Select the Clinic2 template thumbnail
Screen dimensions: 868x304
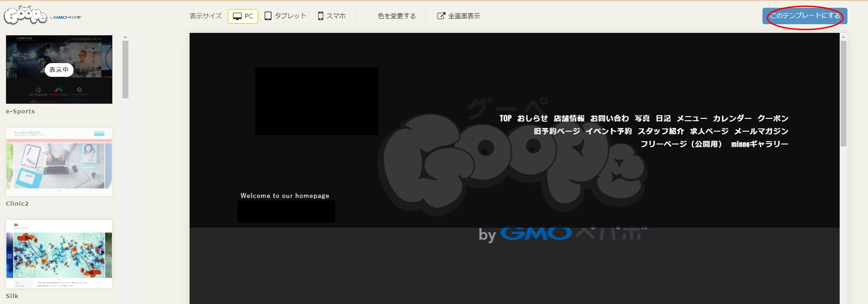pyautogui.click(x=59, y=162)
